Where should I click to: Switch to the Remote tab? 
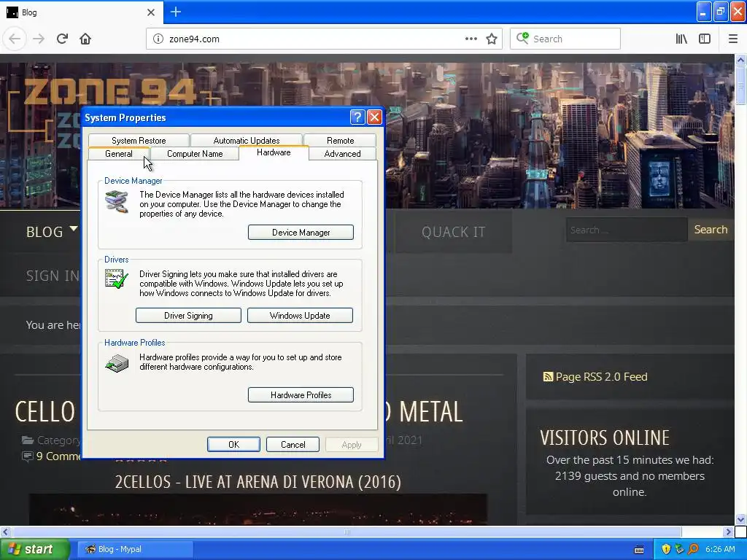tap(340, 141)
